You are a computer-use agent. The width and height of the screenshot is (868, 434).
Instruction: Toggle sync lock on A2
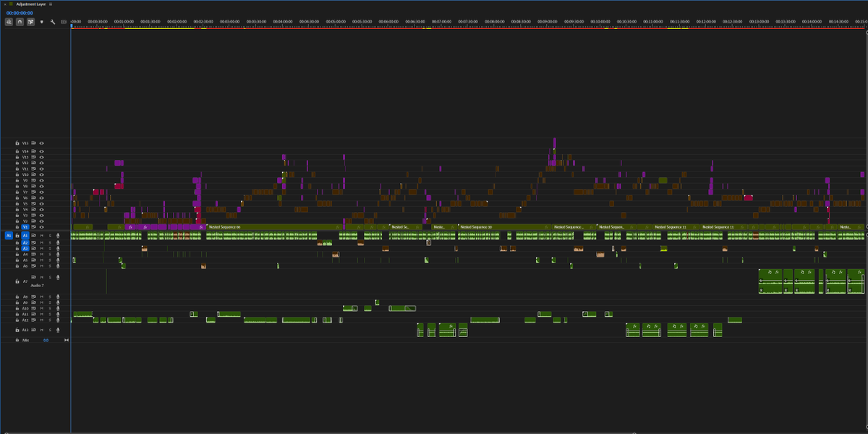click(x=33, y=242)
